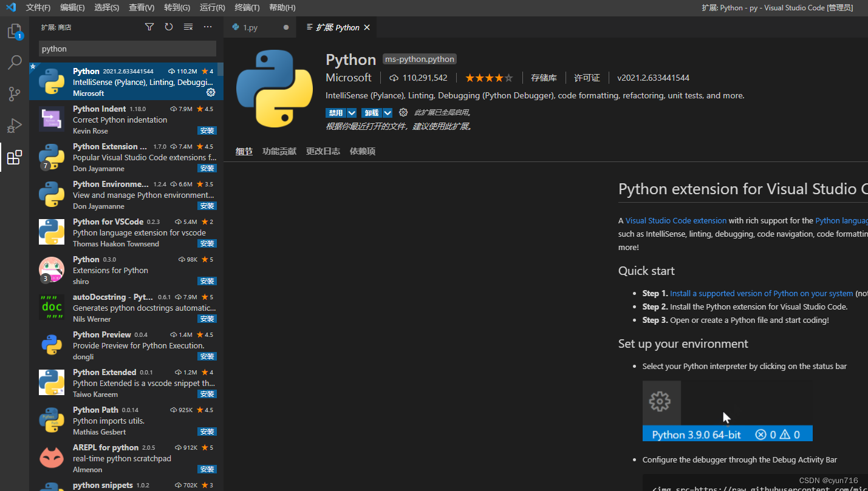
Task: Select the 更改日志 changelog tab
Action: click(x=323, y=152)
